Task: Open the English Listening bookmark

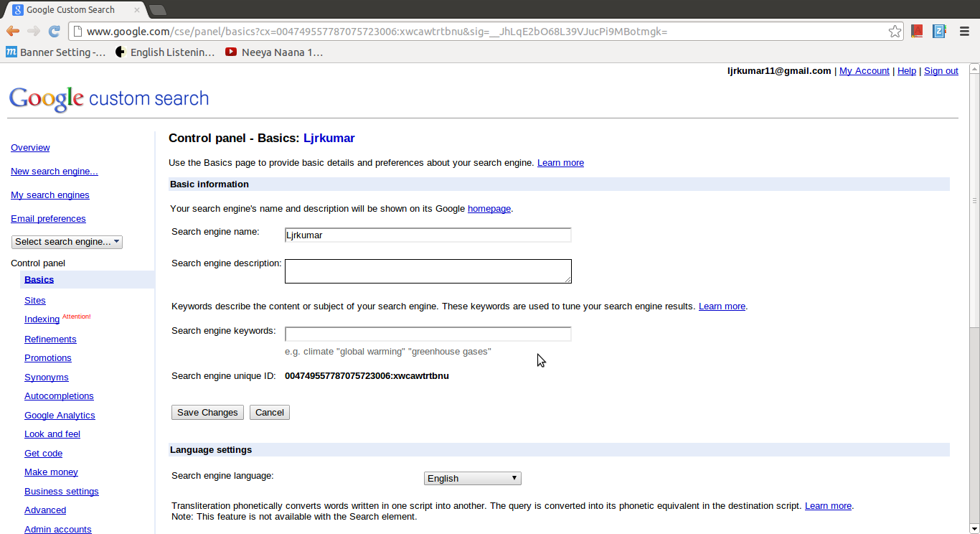Action: pyautogui.click(x=165, y=52)
